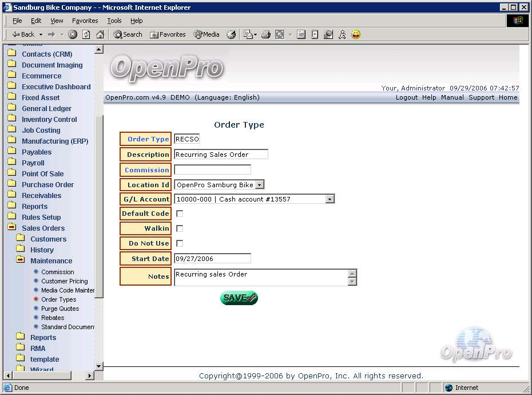The width and height of the screenshot is (532, 395).
Task: Click the Print icon in toolbar
Action: point(265,34)
